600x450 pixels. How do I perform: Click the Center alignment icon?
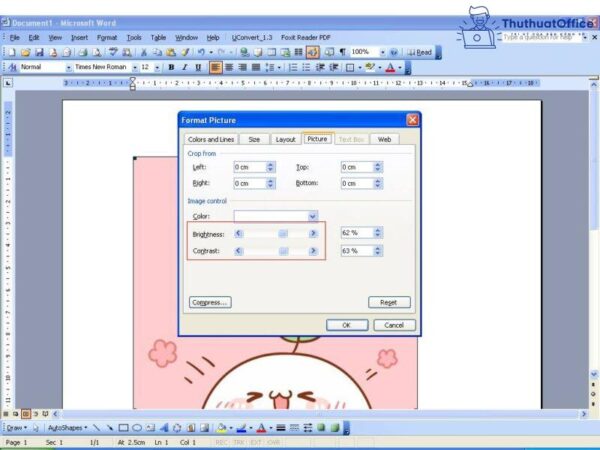(229, 67)
